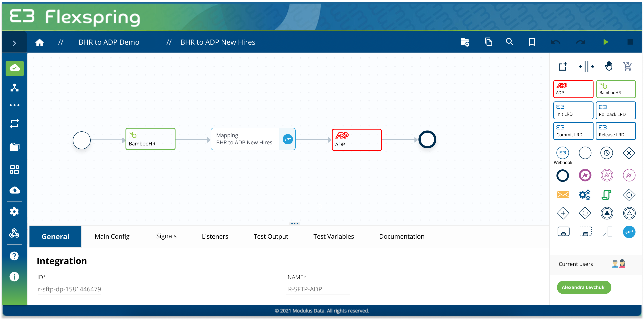Pick Init LRD from palette
644x320 pixels.
tap(573, 110)
